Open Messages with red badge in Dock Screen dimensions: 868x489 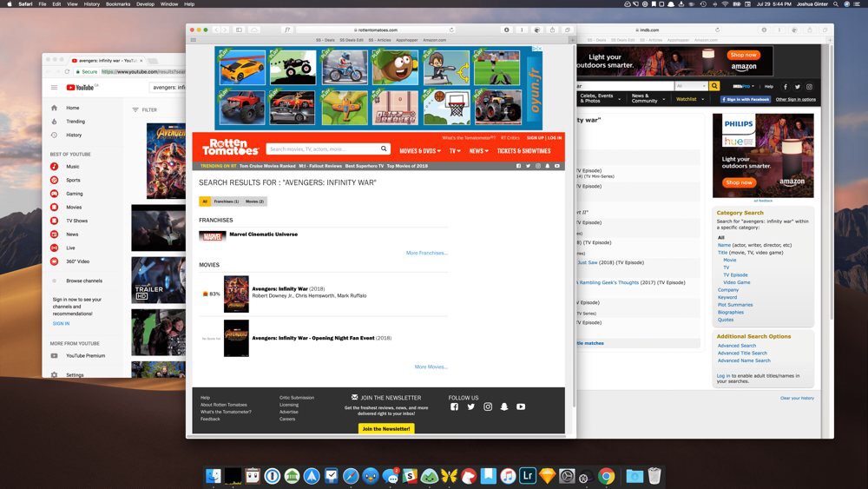tap(391, 476)
